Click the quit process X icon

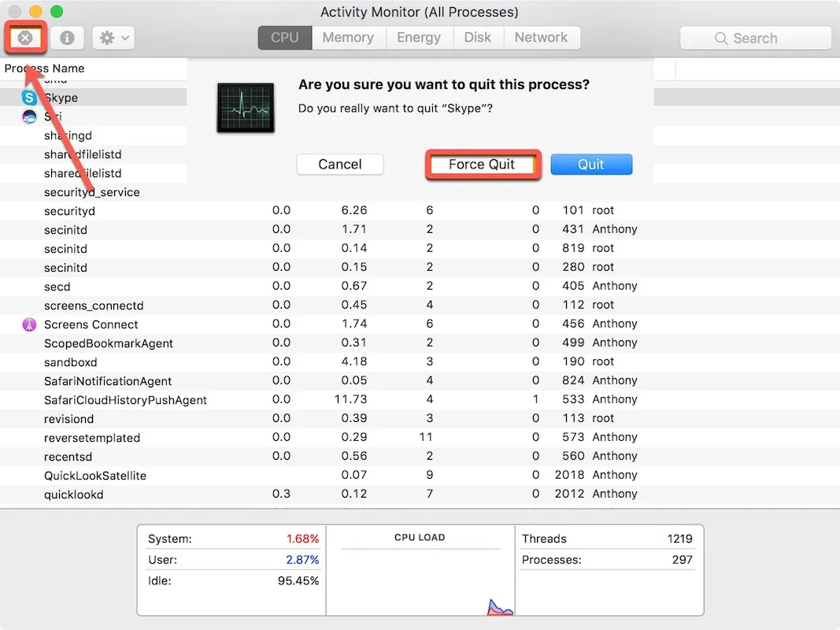[25, 38]
